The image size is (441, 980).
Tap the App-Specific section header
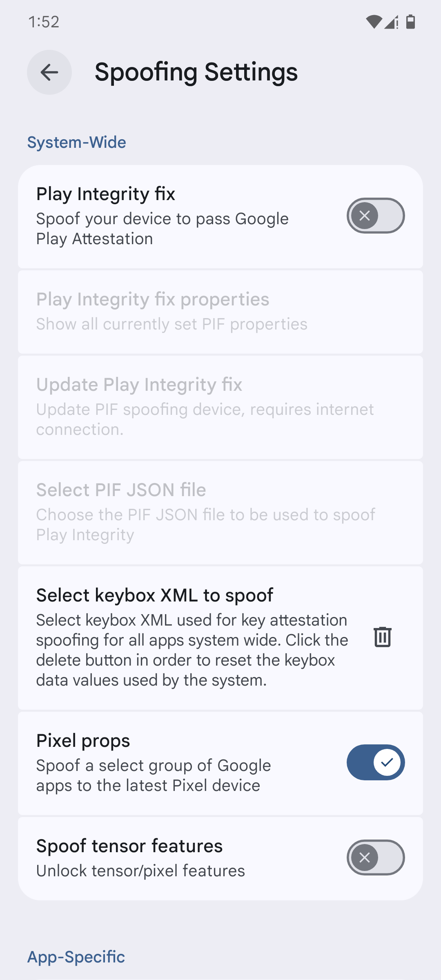coord(76,957)
